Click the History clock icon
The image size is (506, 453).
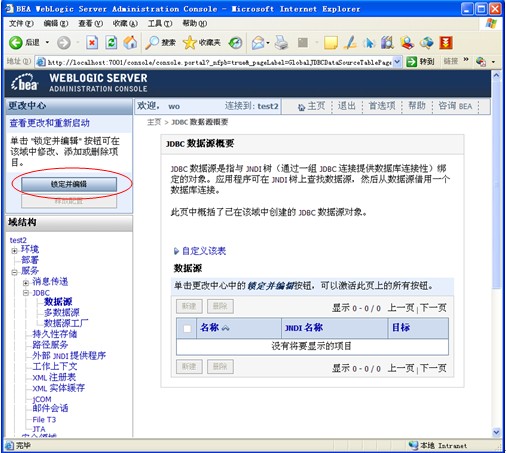[x=236, y=43]
